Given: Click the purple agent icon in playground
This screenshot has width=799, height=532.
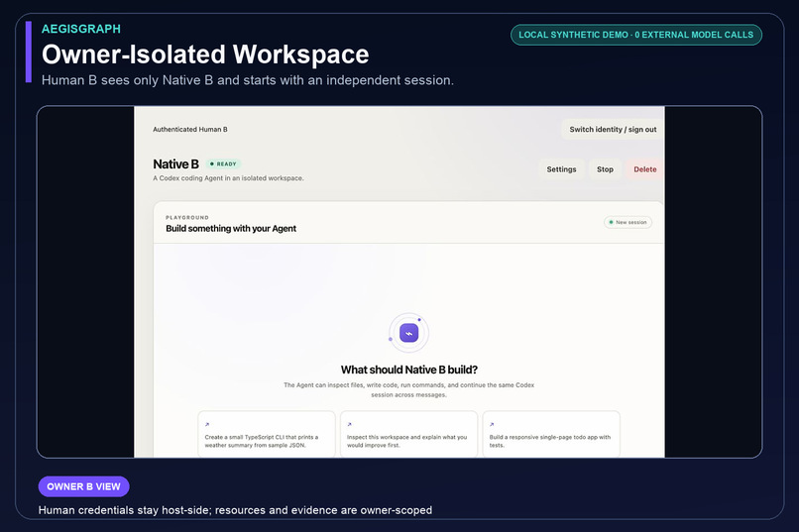Looking at the screenshot, I should [408, 334].
